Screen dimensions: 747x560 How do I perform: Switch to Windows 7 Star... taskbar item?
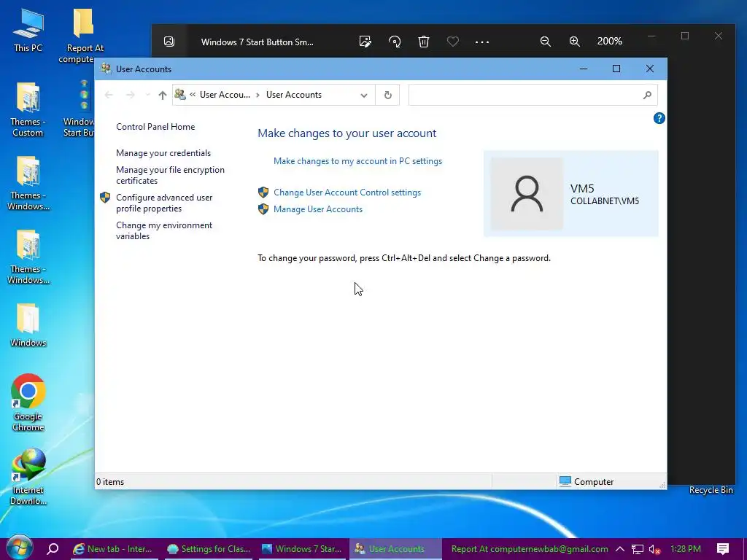(302, 549)
